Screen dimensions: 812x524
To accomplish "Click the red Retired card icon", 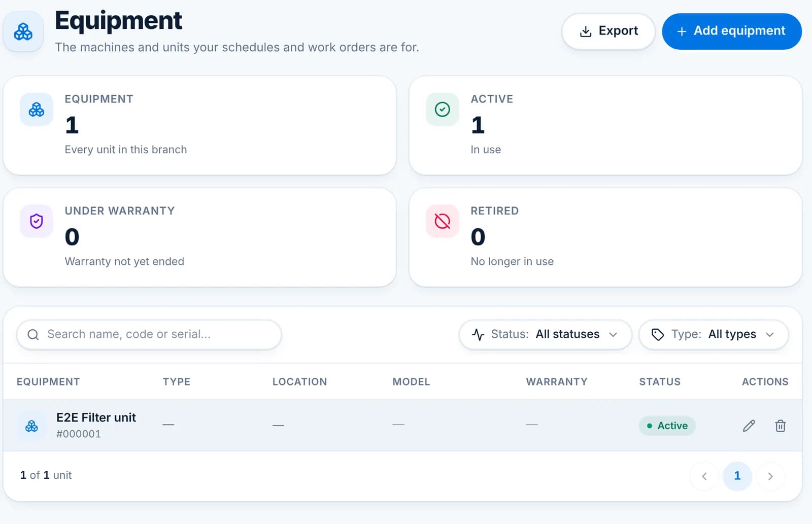I will point(443,221).
